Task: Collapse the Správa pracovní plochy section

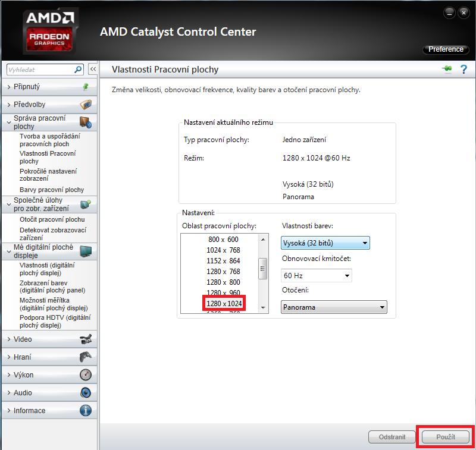Action: [9, 122]
